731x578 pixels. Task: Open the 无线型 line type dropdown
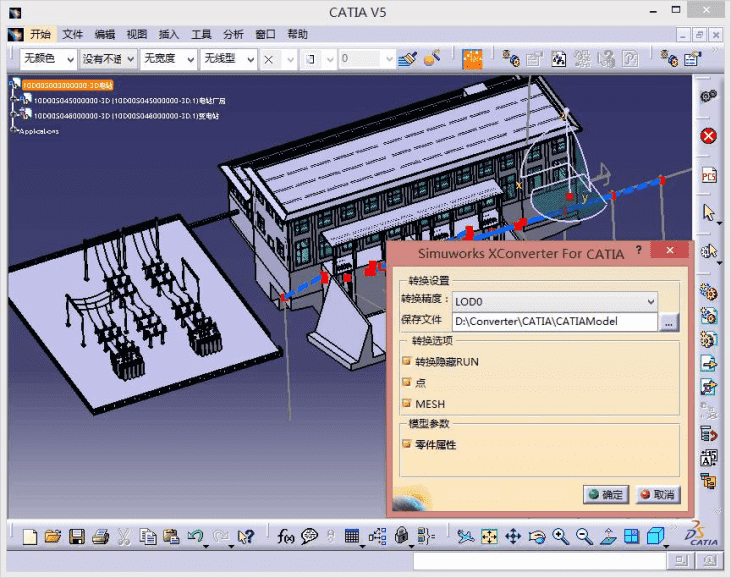point(228,59)
